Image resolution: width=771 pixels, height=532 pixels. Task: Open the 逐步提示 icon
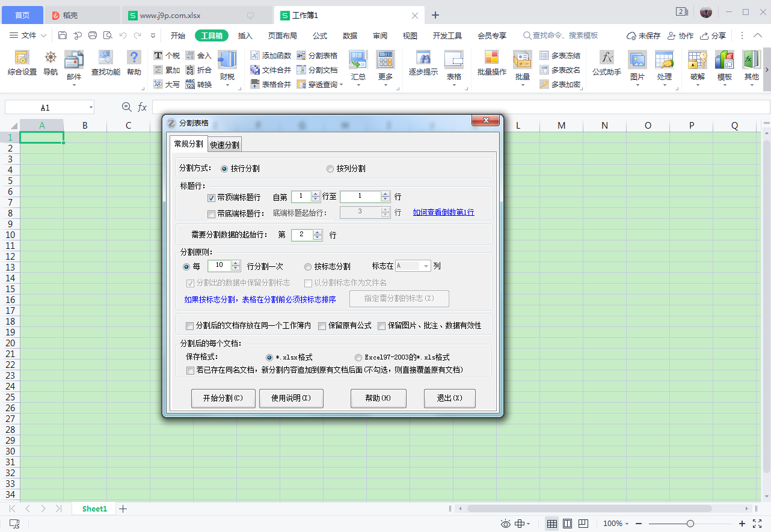(423, 64)
